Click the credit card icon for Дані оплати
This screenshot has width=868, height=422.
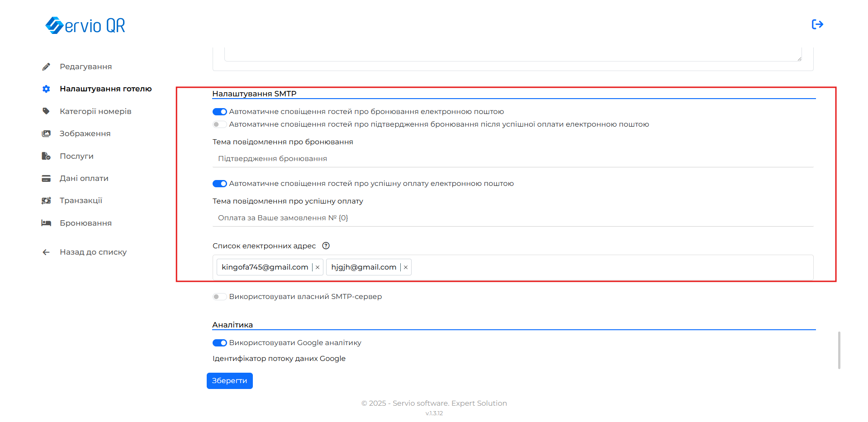click(x=46, y=179)
